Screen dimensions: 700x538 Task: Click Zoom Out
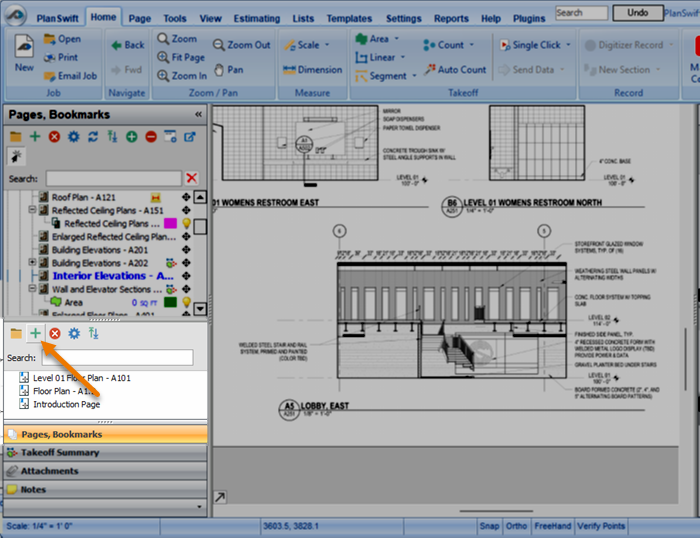click(242, 45)
